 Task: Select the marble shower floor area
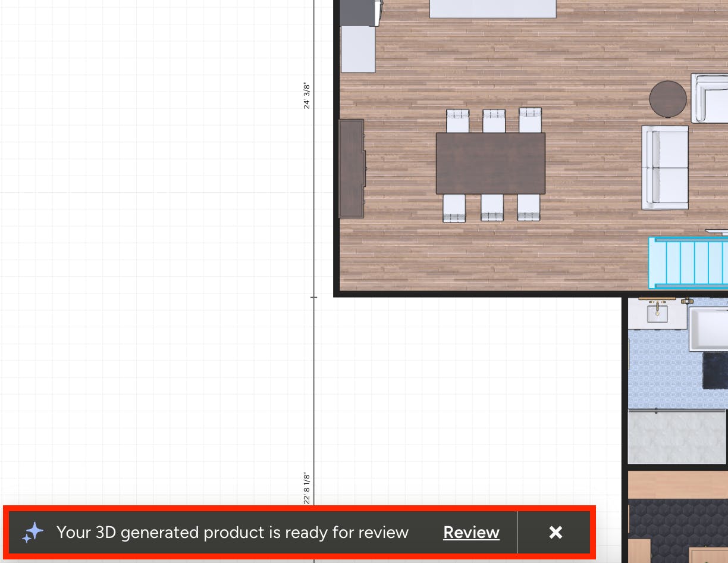677,437
